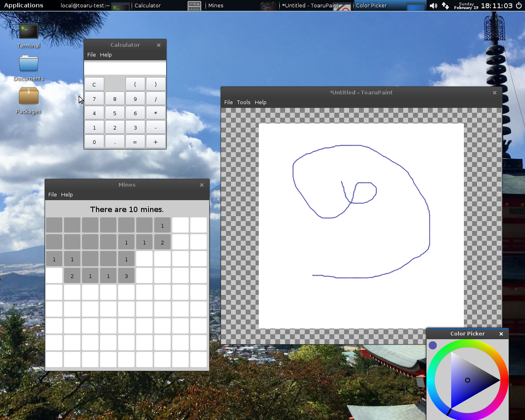Switch to ToaruPaint in the taskbar
Image resolution: width=525 pixels, height=420 pixels.
pyautogui.click(x=316, y=6)
